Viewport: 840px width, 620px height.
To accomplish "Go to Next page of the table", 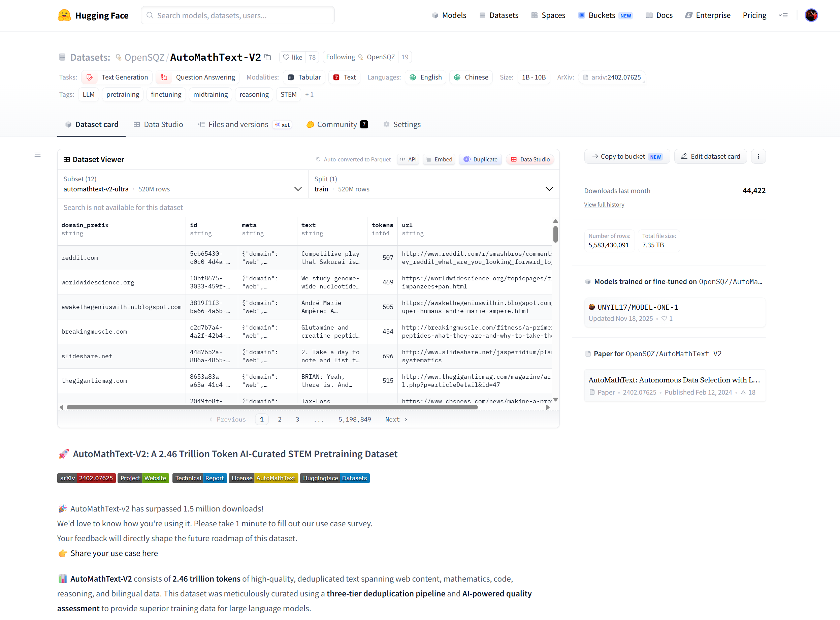I will [x=396, y=420].
